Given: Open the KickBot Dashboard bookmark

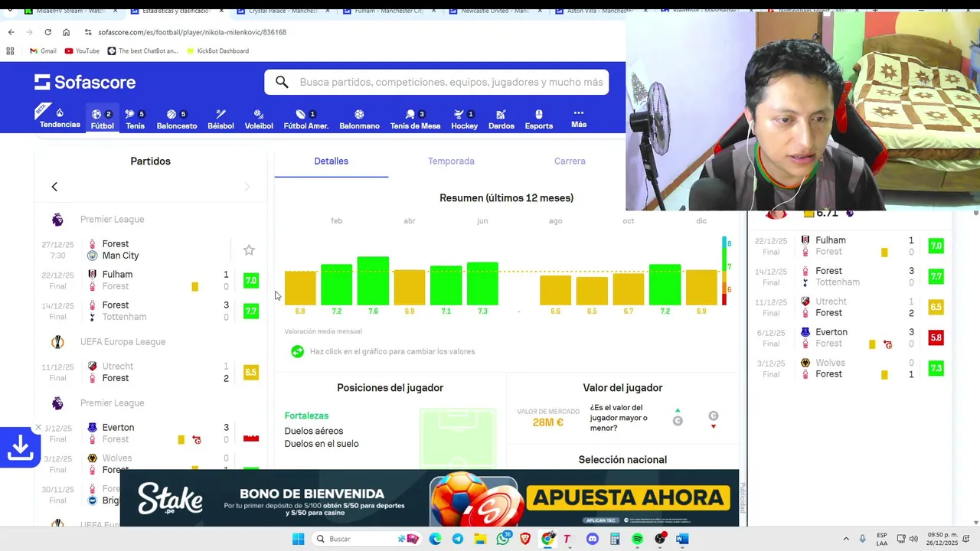Looking at the screenshot, I should (217, 51).
